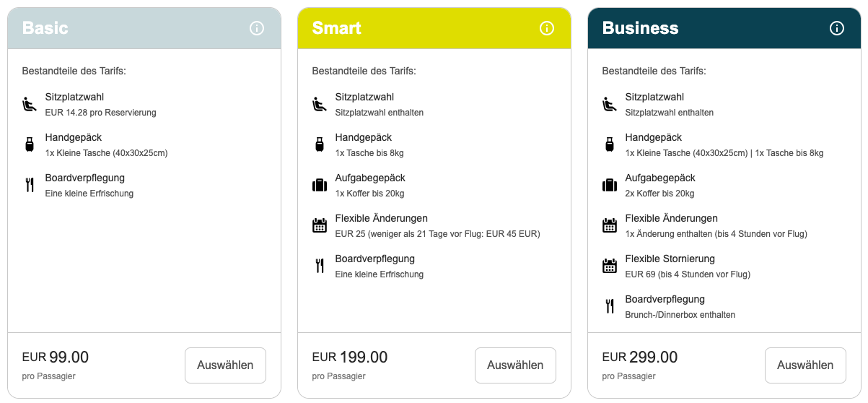Screen dimensions: 868x403
Task: Click the Business checked baggage suitcase icon
Action: pyautogui.click(x=610, y=185)
